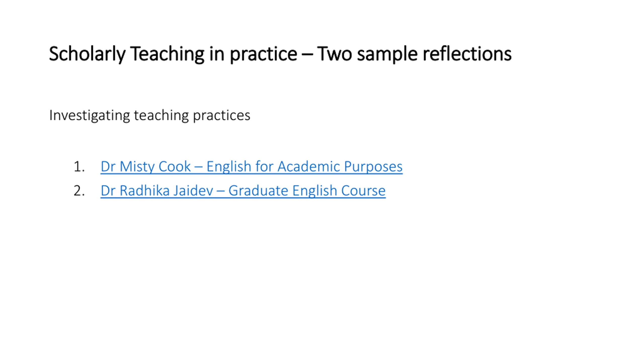The image size is (644, 362).
Task: Select the name 'Misty Cook' in first link
Action: coord(155,166)
